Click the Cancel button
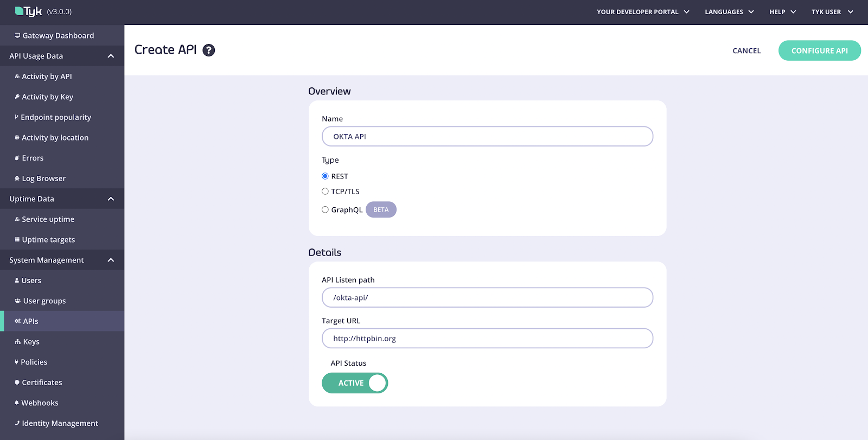Image resolution: width=868 pixels, height=440 pixels. click(x=746, y=51)
